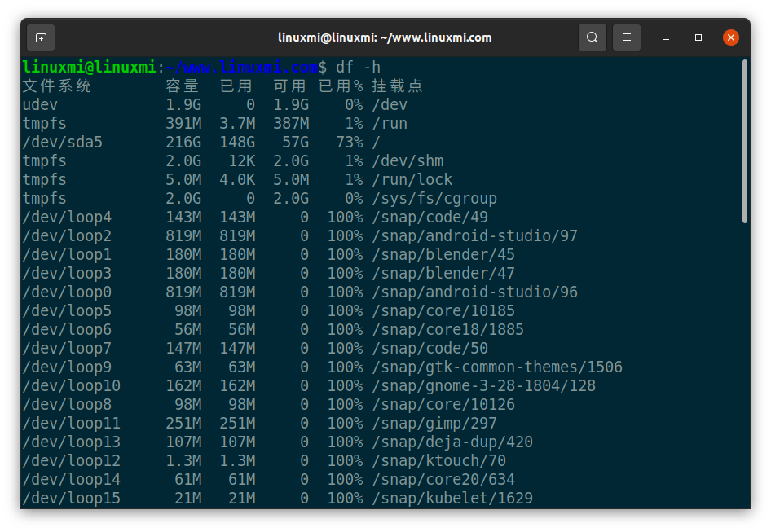
Task: Click the /run/lock mount point
Action: click(412, 179)
